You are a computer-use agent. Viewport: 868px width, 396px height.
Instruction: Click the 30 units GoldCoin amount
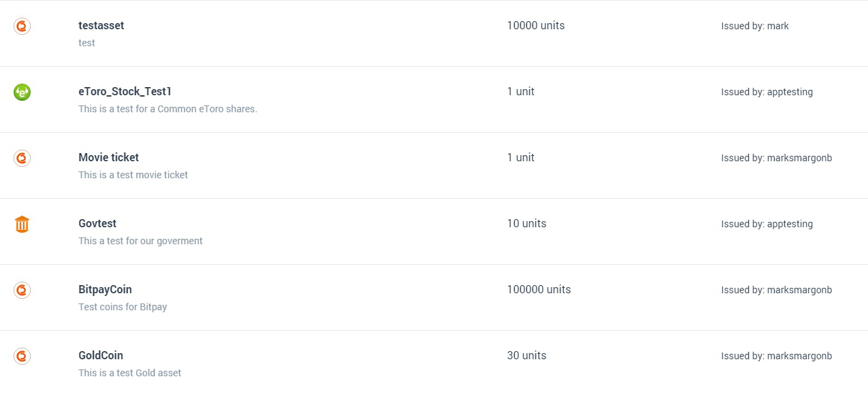(x=526, y=356)
